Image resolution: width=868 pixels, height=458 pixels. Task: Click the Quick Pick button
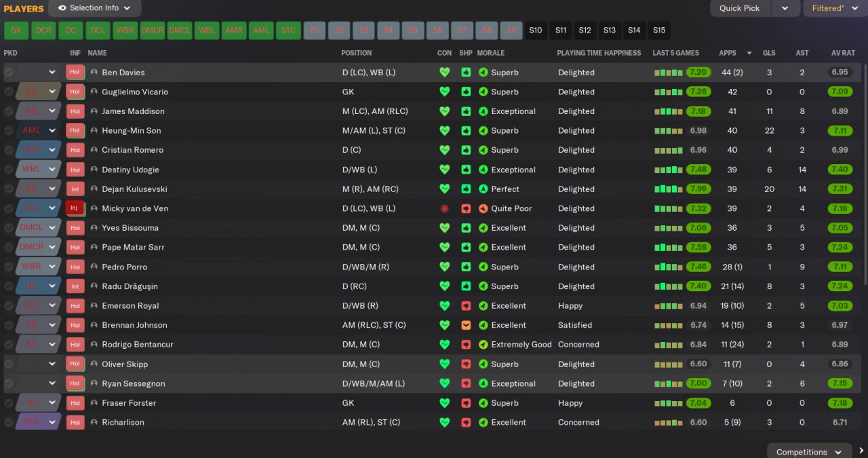tap(740, 8)
